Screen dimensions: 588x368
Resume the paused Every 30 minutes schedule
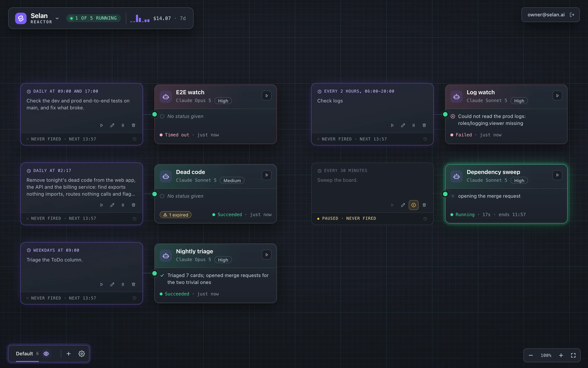pos(413,205)
